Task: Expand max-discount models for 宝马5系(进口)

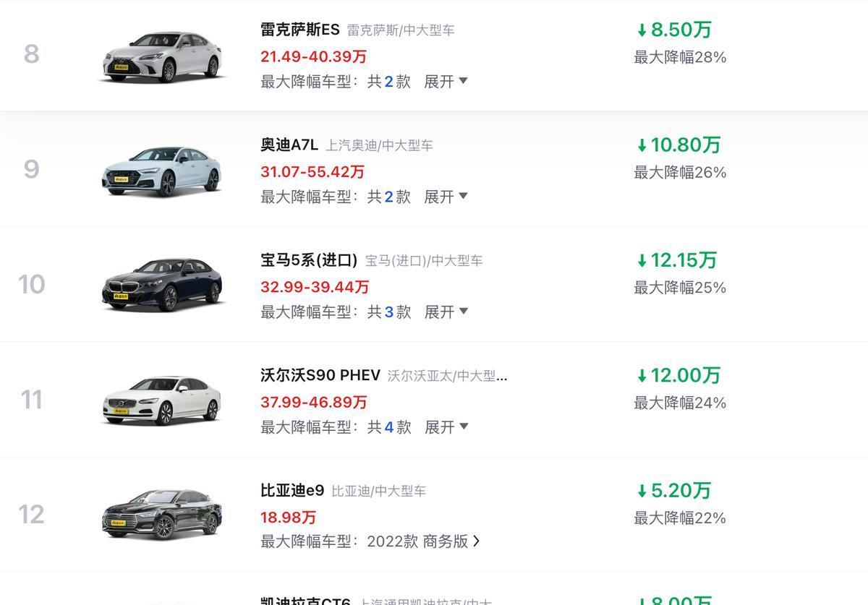Action: [x=446, y=312]
